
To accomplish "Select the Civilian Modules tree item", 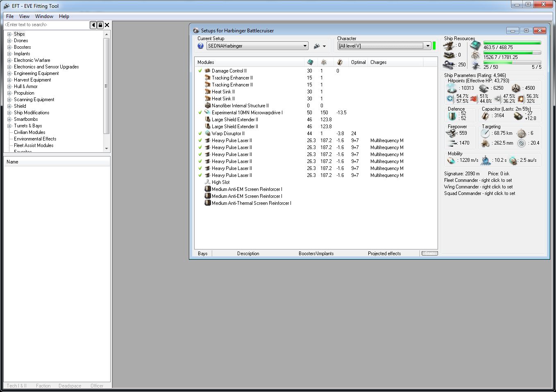I will [x=30, y=132].
